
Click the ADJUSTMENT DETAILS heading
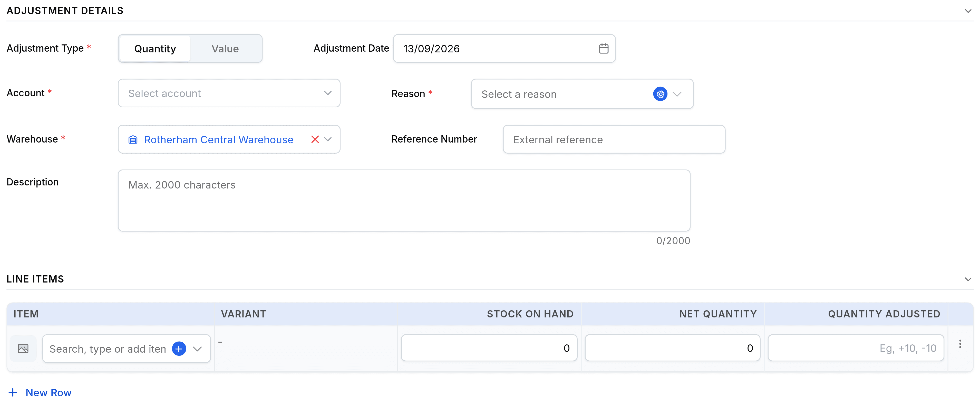[x=65, y=11]
